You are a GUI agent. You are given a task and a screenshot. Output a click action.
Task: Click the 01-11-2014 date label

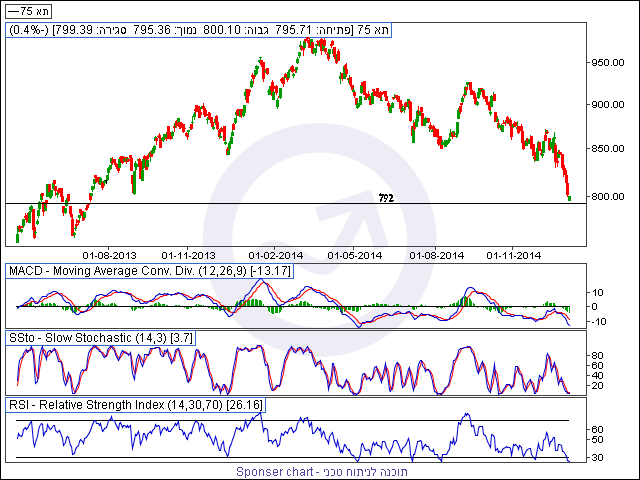[x=514, y=256]
